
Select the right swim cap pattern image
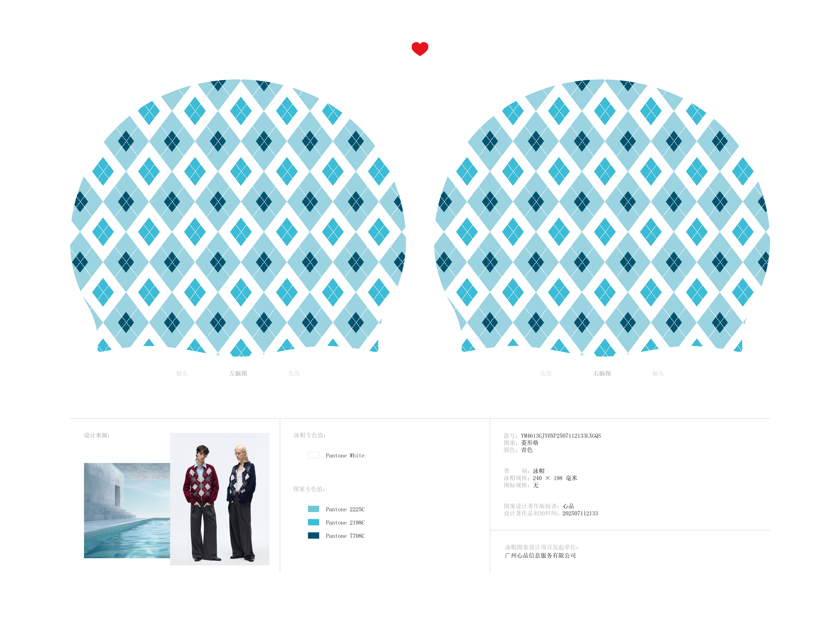point(602,218)
